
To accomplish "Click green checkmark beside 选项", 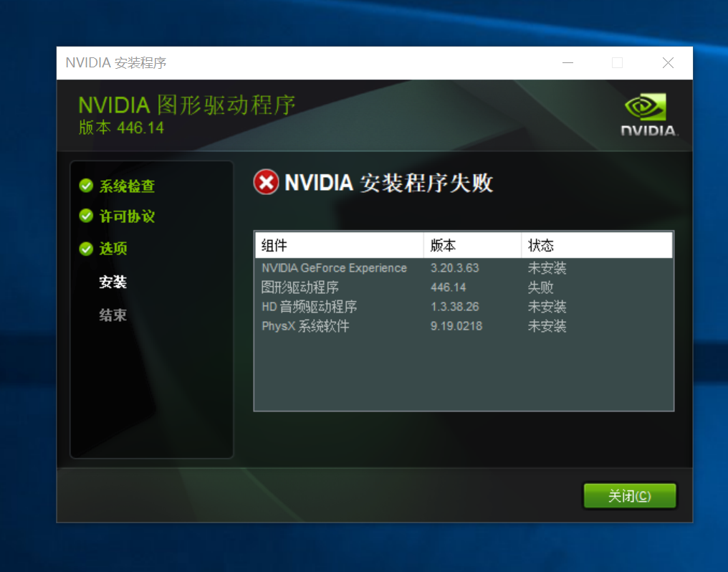I will 86,249.
